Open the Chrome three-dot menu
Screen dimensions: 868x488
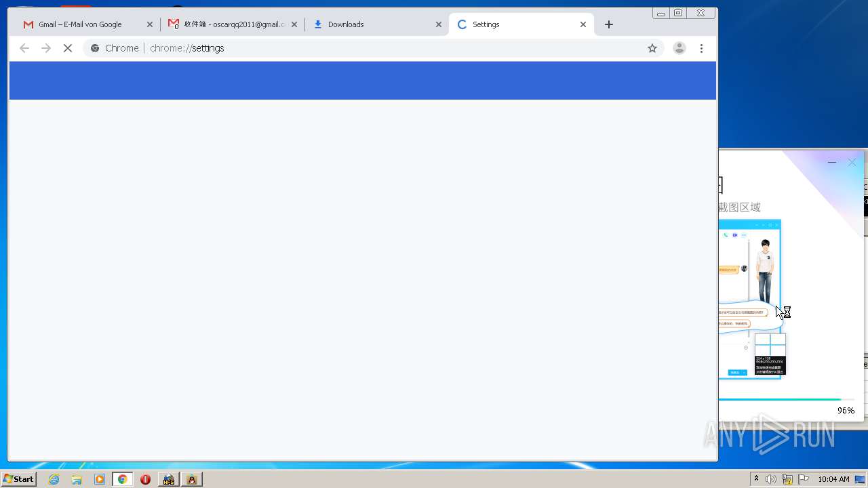(701, 48)
